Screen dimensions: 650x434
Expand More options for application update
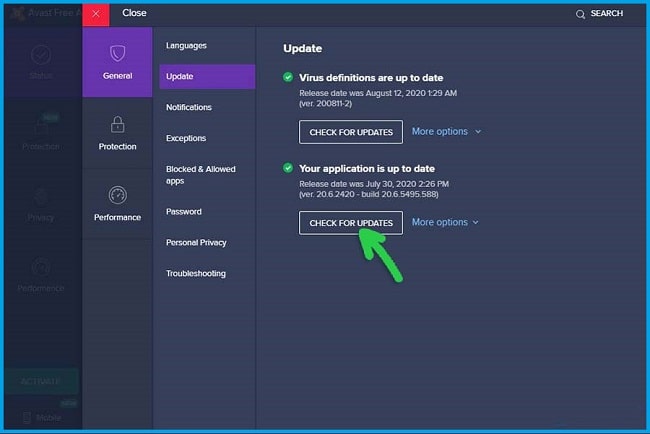pyautogui.click(x=445, y=222)
